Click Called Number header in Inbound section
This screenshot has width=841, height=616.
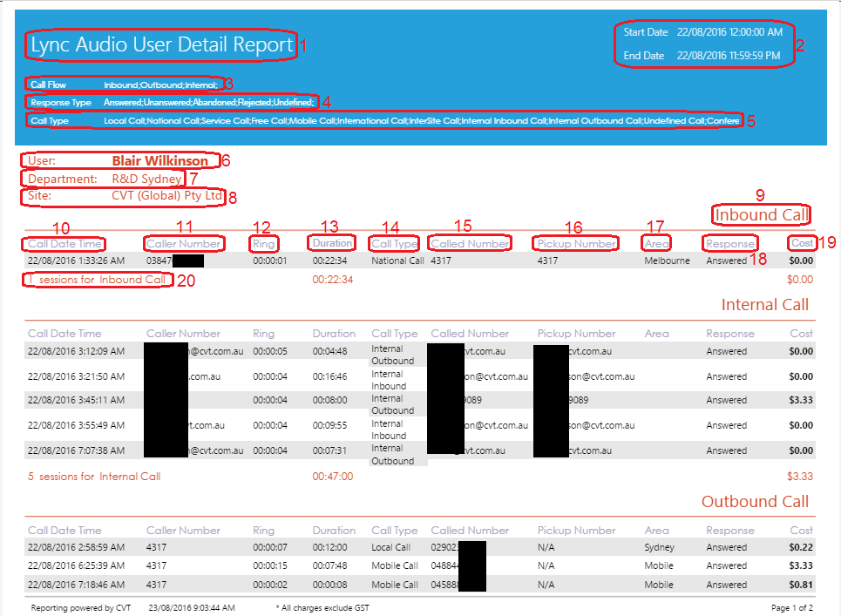(470, 244)
